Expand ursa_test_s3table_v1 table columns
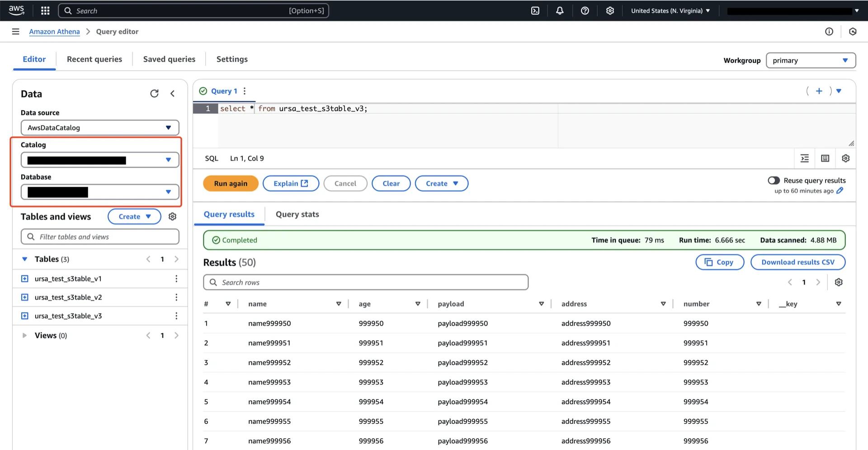The width and height of the screenshot is (868, 450). pos(25,279)
